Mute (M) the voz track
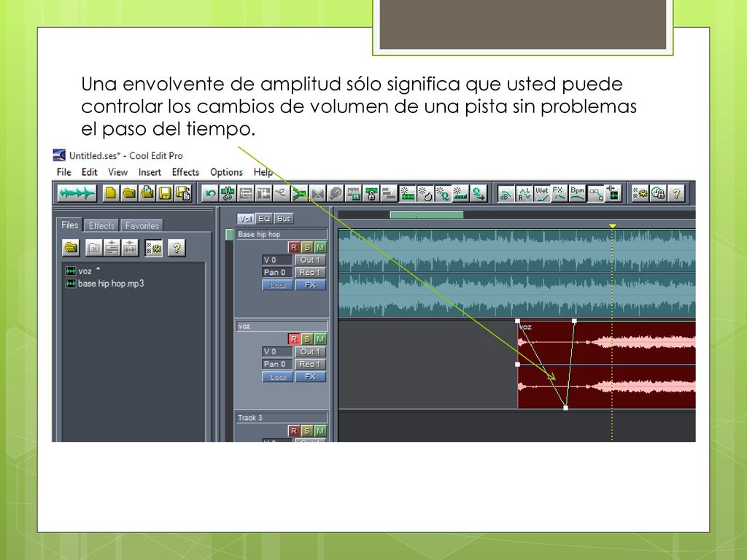This screenshot has width=747, height=560. click(320, 338)
